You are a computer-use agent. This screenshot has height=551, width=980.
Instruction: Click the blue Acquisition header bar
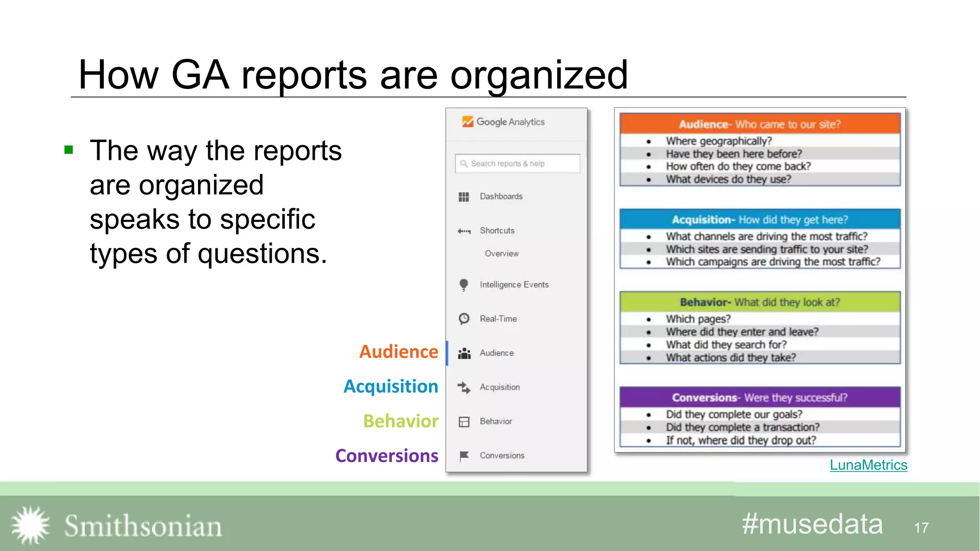[x=760, y=220]
